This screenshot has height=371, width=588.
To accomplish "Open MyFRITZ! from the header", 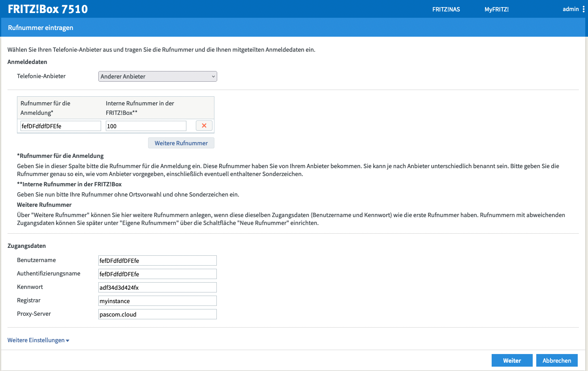I will pos(497,9).
